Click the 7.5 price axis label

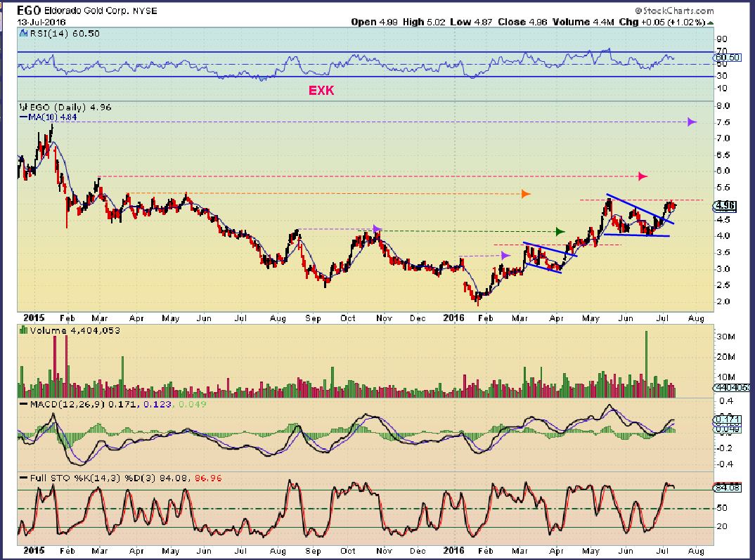723,122
